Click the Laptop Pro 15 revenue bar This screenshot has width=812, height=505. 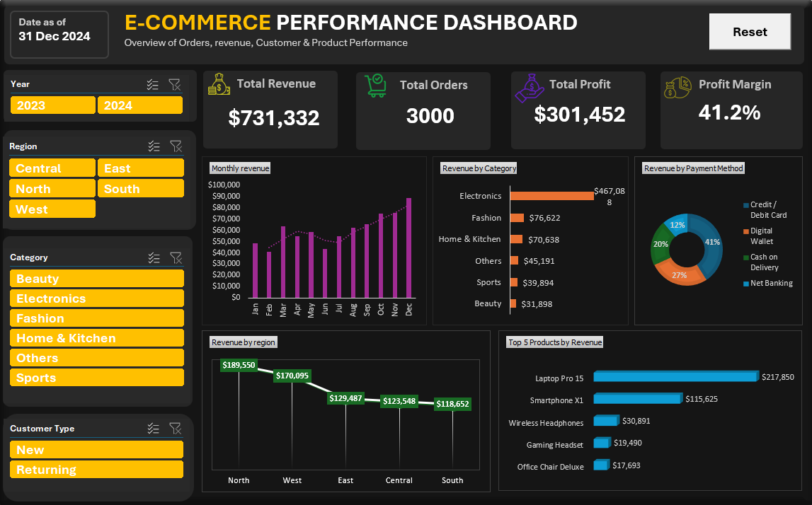[676, 376]
